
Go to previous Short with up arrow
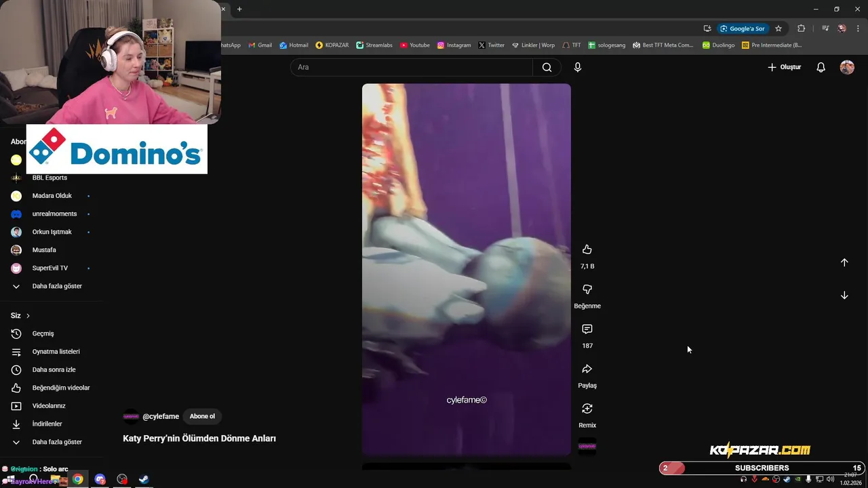coord(844,262)
